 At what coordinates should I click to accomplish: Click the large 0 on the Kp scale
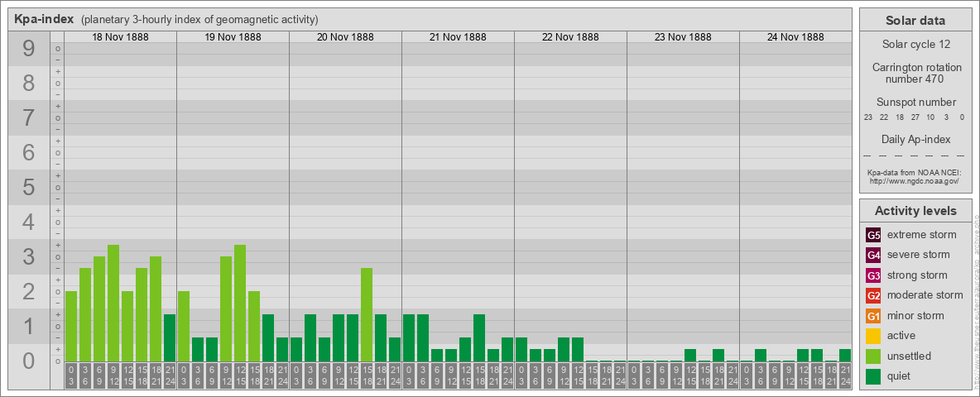[29, 361]
